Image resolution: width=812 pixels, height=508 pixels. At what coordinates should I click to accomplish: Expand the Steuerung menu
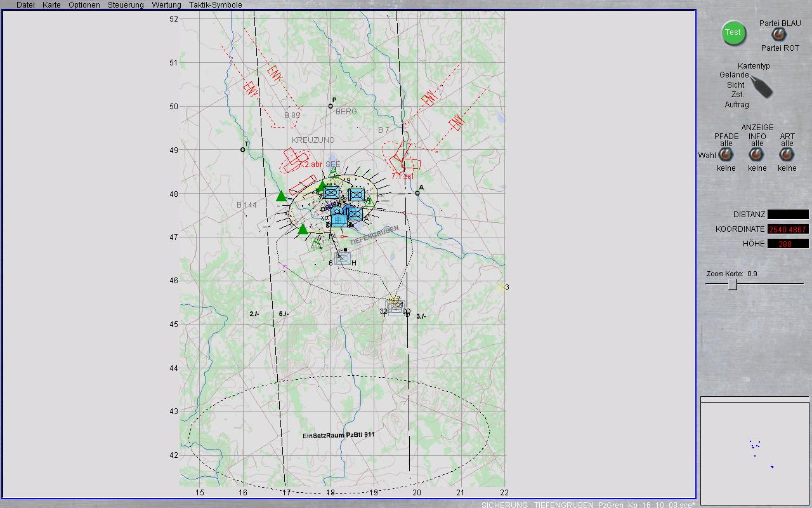click(x=126, y=5)
